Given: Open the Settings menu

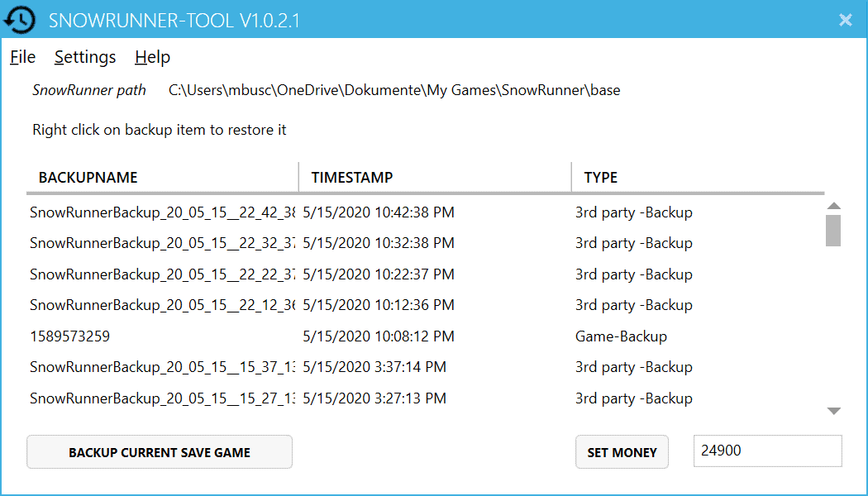Looking at the screenshot, I should coord(85,57).
